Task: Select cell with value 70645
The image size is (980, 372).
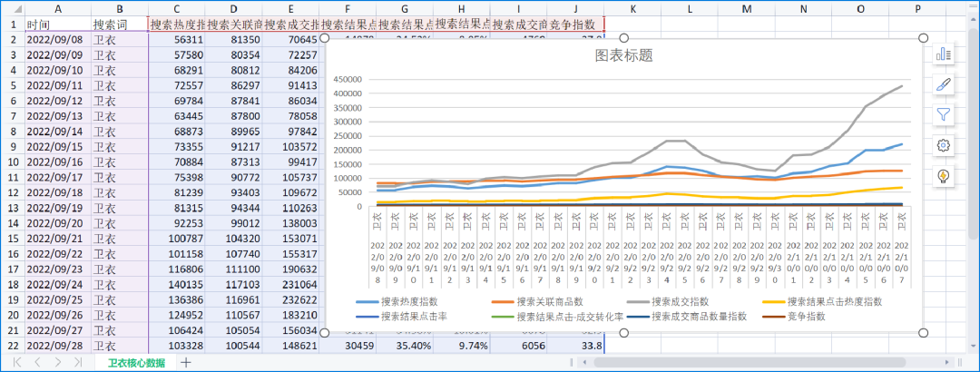Action: (x=290, y=39)
